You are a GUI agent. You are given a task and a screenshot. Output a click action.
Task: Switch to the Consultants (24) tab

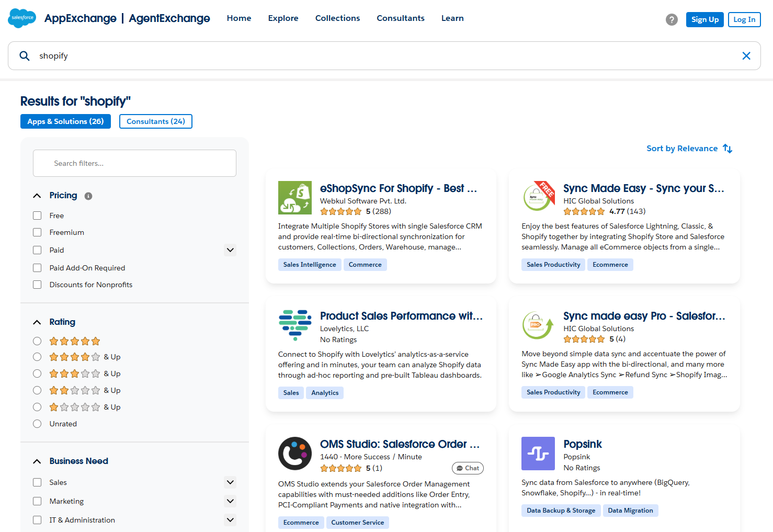pyautogui.click(x=155, y=121)
